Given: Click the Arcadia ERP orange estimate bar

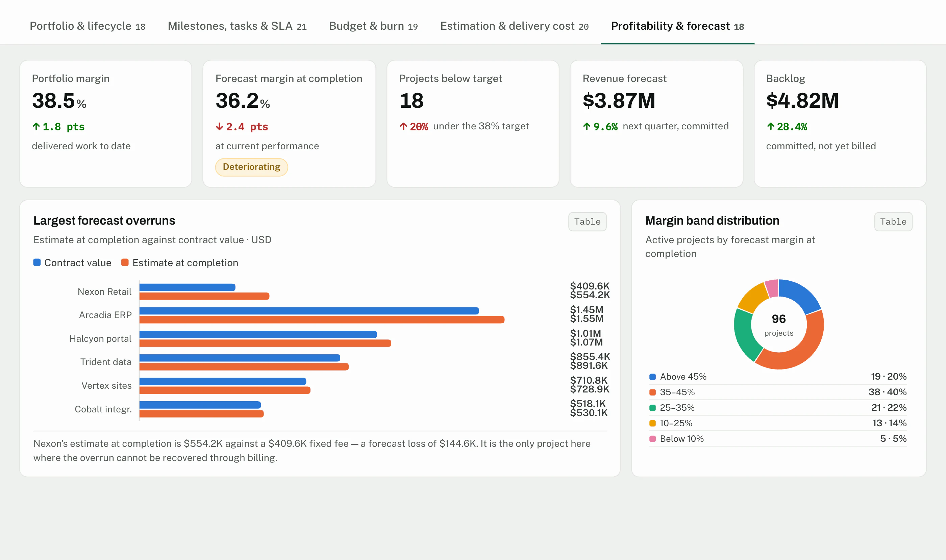Looking at the screenshot, I should tap(322, 320).
